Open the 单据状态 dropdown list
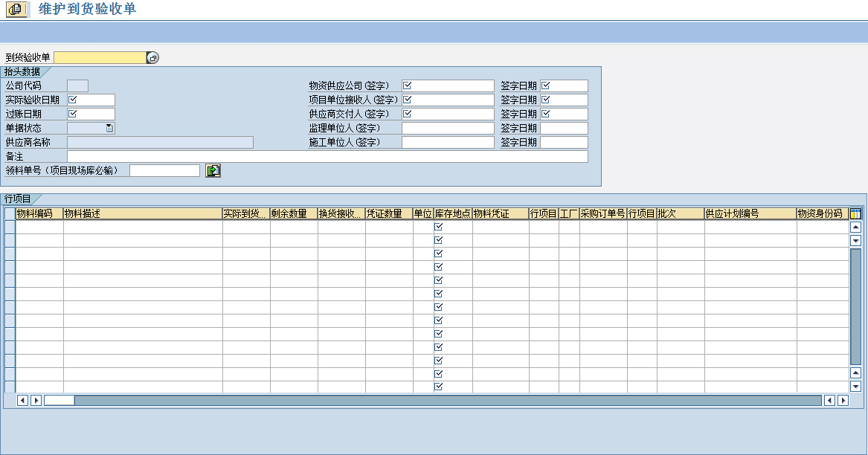Viewport: 868px width, 455px height. (109, 128)
